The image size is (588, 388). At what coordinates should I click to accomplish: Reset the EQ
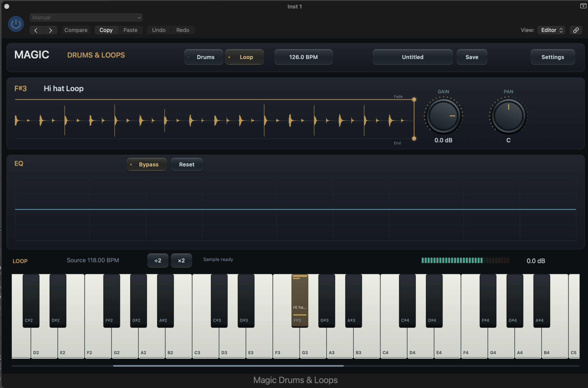point(187,164)
